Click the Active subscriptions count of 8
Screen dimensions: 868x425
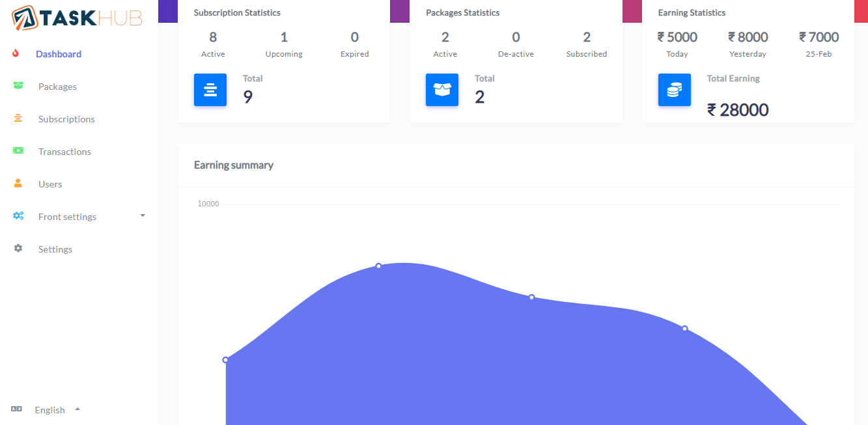(213, 37)
